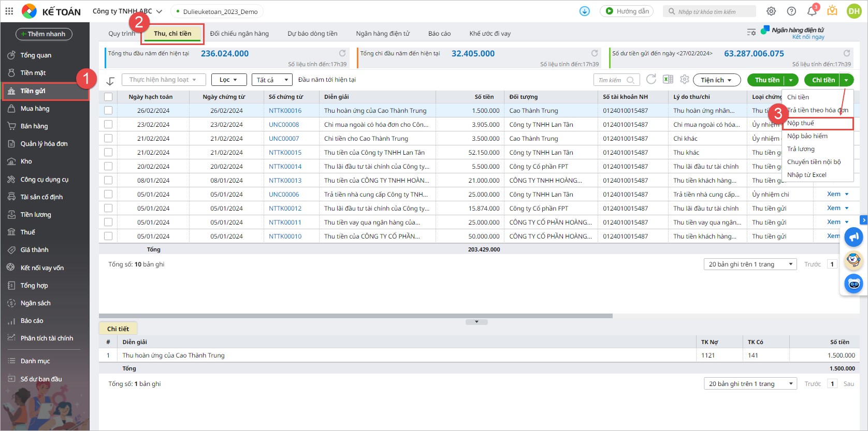868x431 pixels.
Task: Switch to Dự báo dòng tiền tab
Action: click(312, 34)
